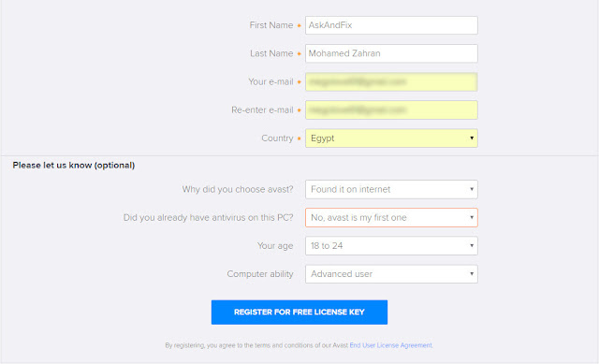
Task: Open the '18 to 24' age dropdown
Action: [x=391, y=246]
